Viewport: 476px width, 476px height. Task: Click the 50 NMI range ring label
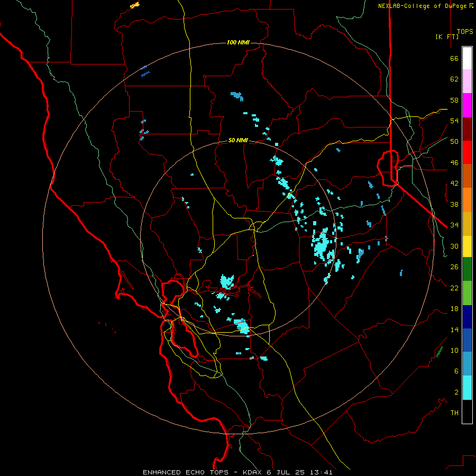click(x=238, y=140)
